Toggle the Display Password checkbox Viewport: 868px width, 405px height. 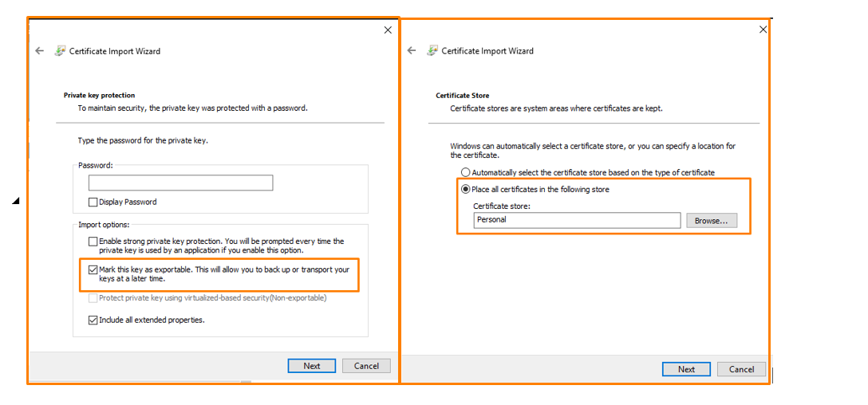93,202
